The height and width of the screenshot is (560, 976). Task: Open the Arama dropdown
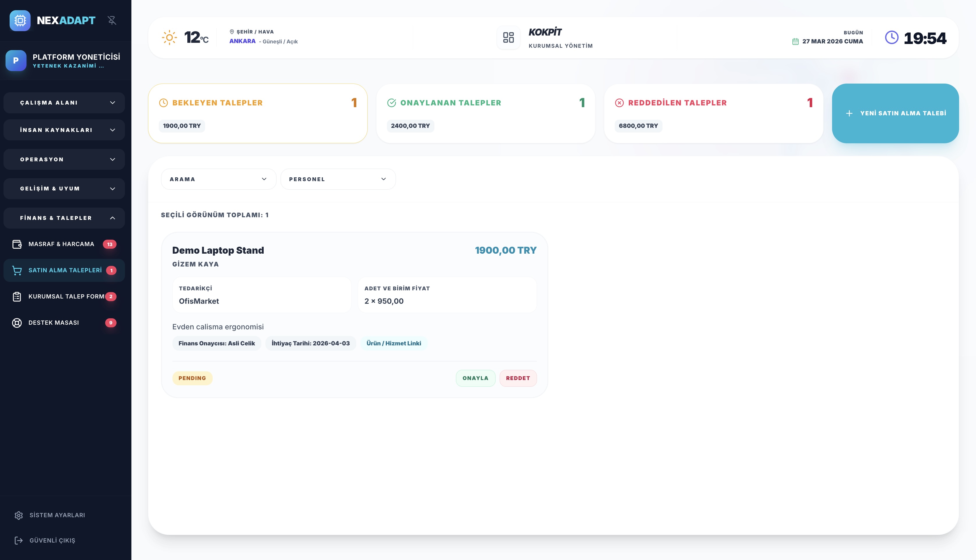point(218,179)
